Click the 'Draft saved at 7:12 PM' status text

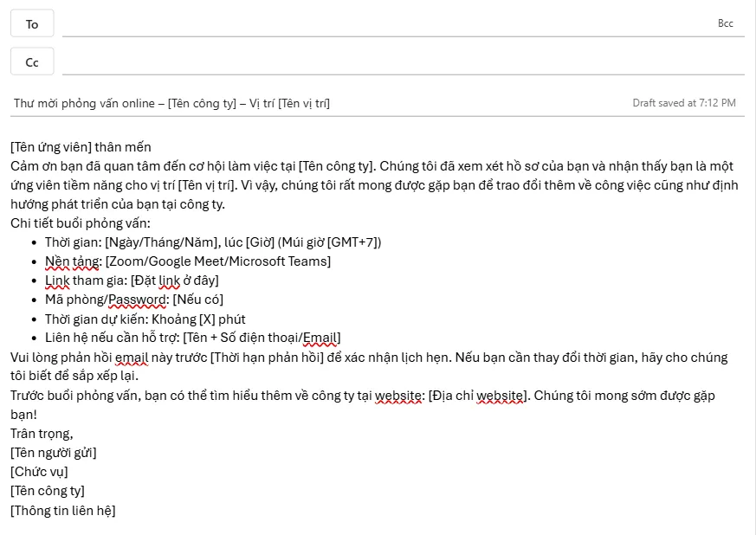(684, 103)
